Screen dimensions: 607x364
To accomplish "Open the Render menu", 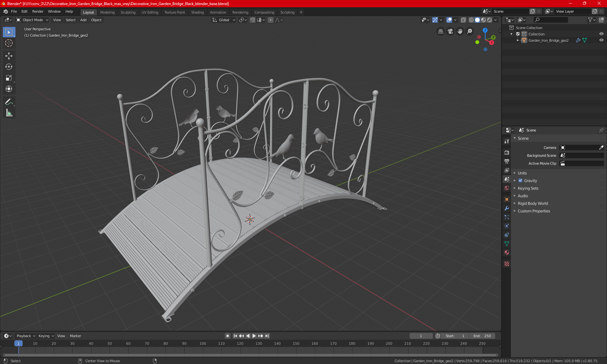I will (x=38, y=11).
